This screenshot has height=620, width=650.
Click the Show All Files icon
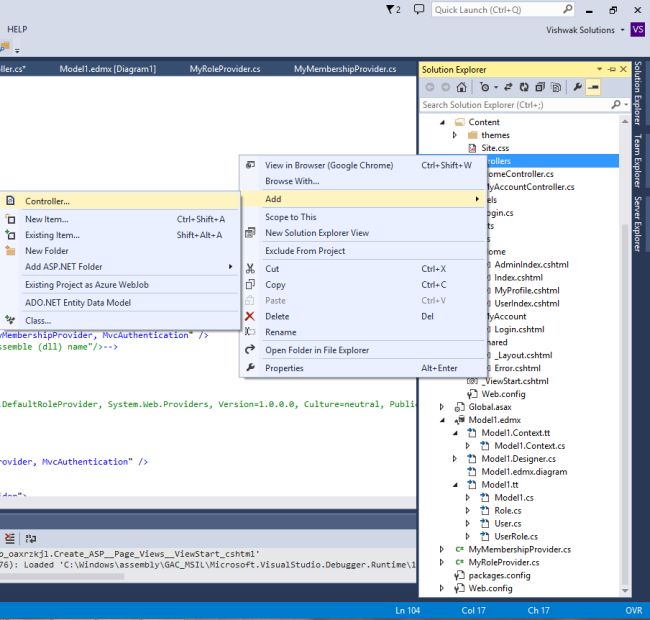coord(556,87)
